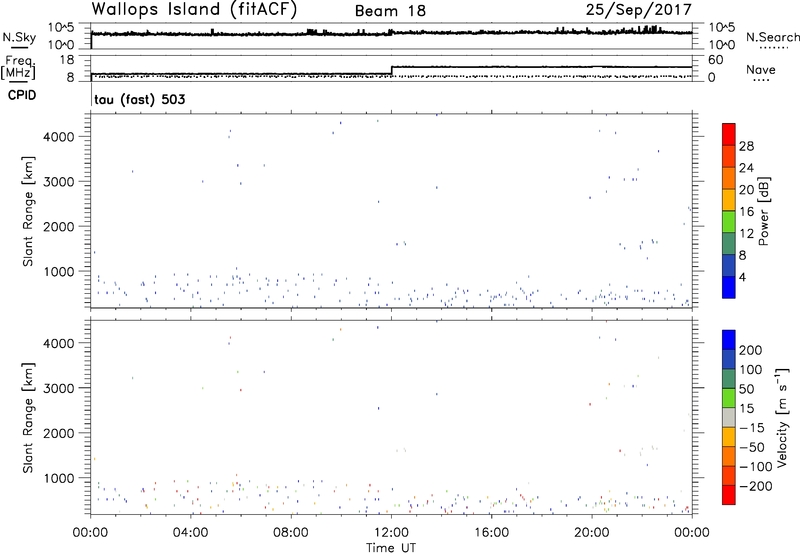Viewport: 800px width, 554px height.
Task: Click the 'N.Search' legend label
Action: pos(772,37)
